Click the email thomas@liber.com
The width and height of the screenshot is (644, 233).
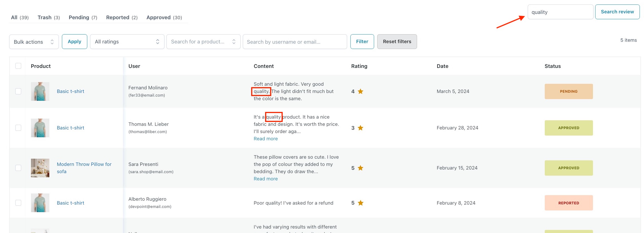(147, 132)
